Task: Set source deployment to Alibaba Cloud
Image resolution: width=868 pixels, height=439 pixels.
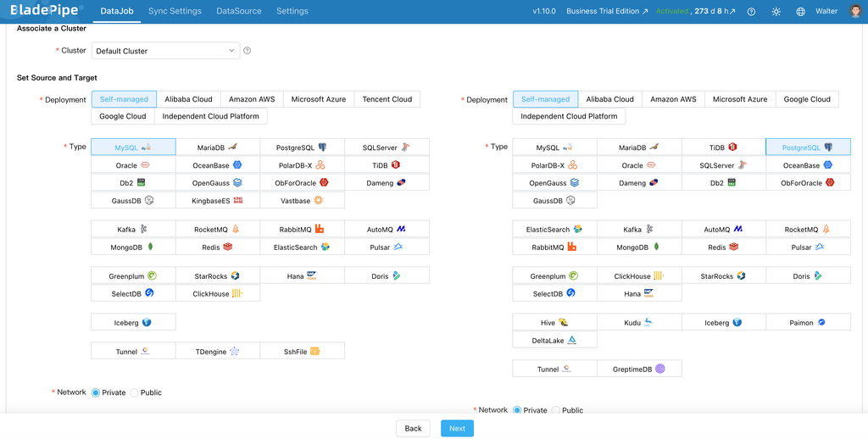Action: (189, 99)
